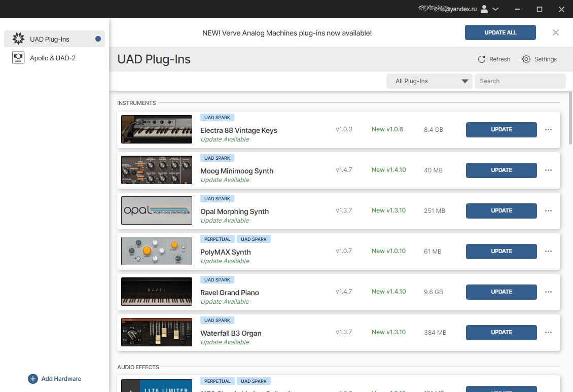Click the PERPETUAL tag on PolyMAX Synth
Image resolution: width=573 pixels, height=392 pixels.
click(218, 239)
